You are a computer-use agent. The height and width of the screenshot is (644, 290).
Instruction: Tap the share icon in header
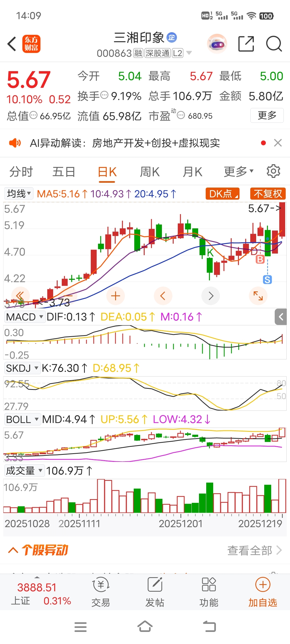tap(246, 44)
